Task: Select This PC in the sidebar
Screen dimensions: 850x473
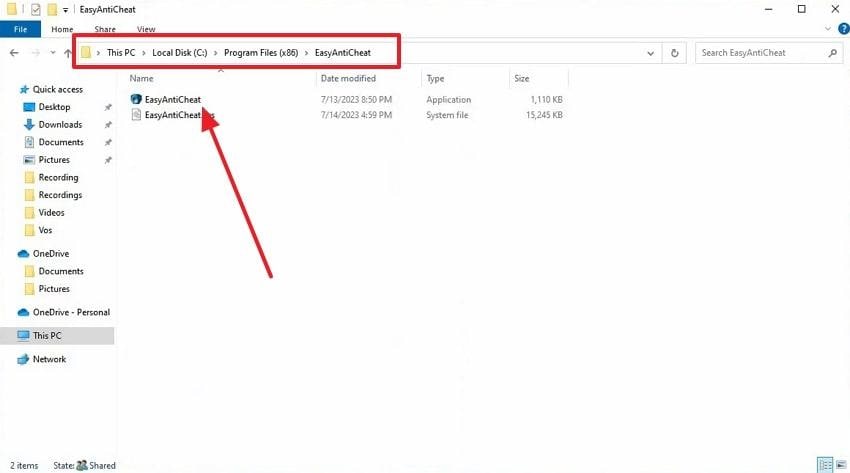Action: pos(47,335)
